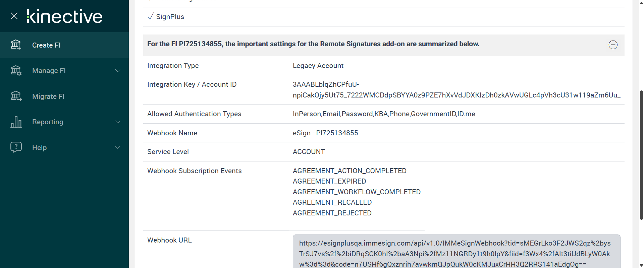Click the vertical page scrollbar thumb
This screenshot has width=644, height=268.
641,154
